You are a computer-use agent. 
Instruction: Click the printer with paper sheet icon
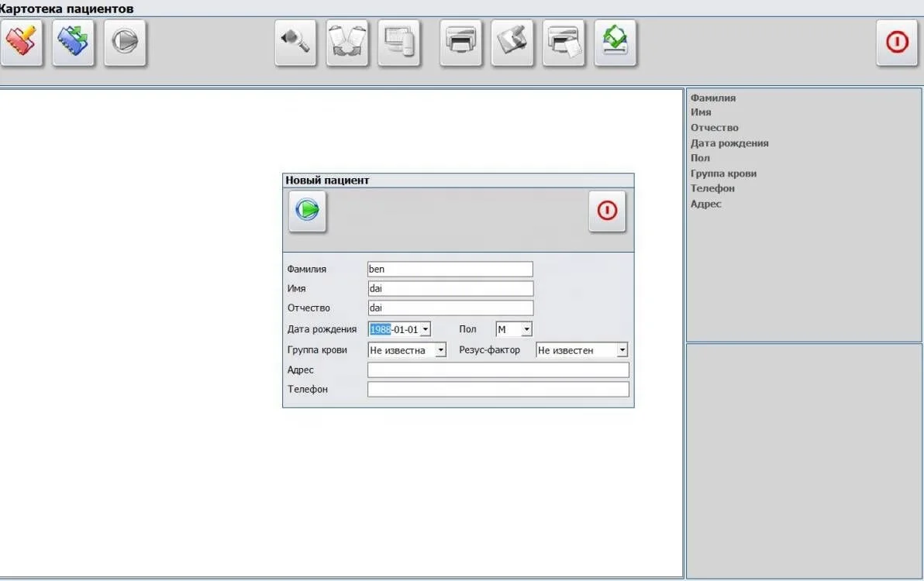(x=564, y=42)
